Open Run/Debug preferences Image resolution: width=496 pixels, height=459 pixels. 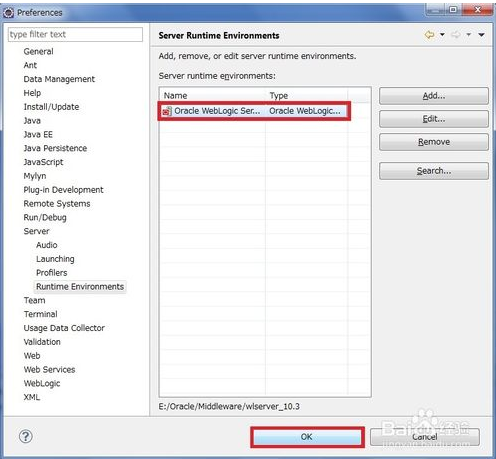45,218
